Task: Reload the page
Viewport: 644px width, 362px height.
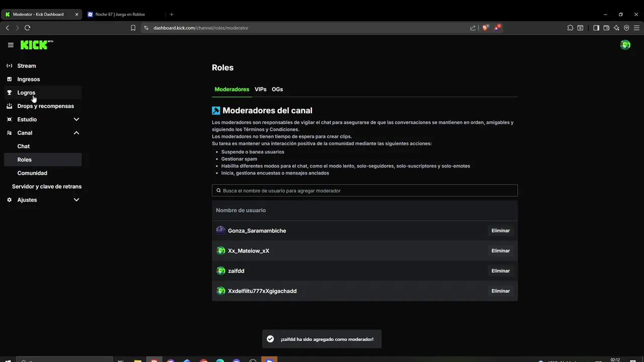Action: point(28,28)
